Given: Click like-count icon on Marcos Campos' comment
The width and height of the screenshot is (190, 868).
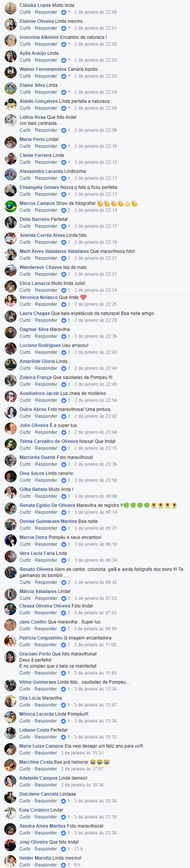Looking at the screenshot, I should [64, 210].
